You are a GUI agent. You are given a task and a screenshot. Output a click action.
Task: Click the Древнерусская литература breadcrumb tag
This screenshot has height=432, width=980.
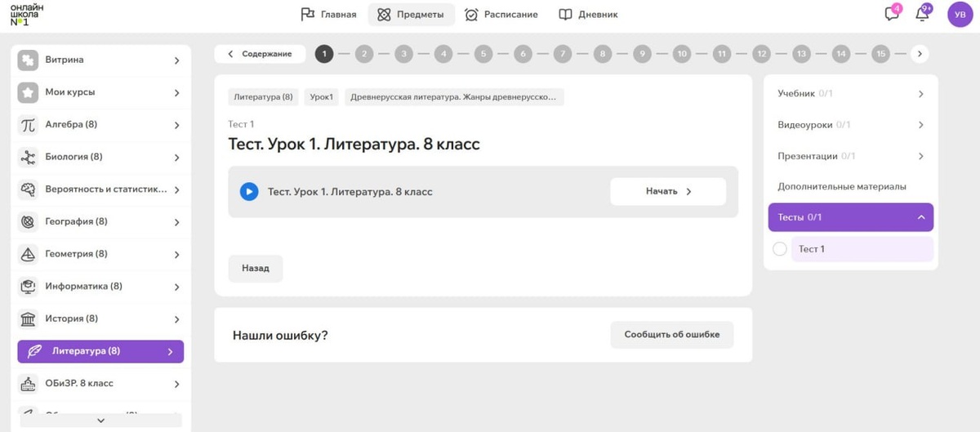click(454, 97)
